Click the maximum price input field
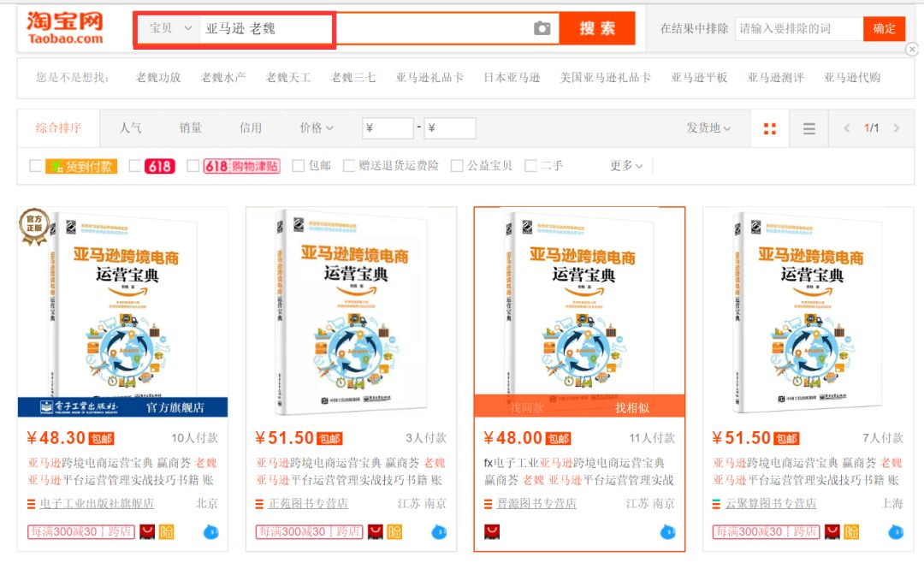924x563 pixels. (x=450, y=128)
